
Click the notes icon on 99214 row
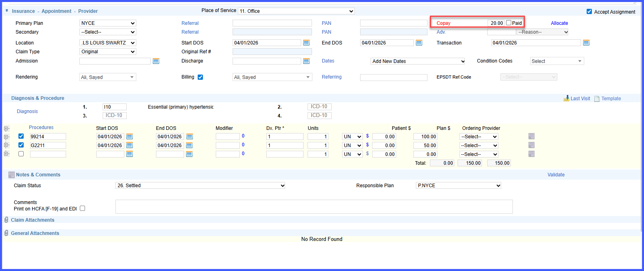(531, 136)
